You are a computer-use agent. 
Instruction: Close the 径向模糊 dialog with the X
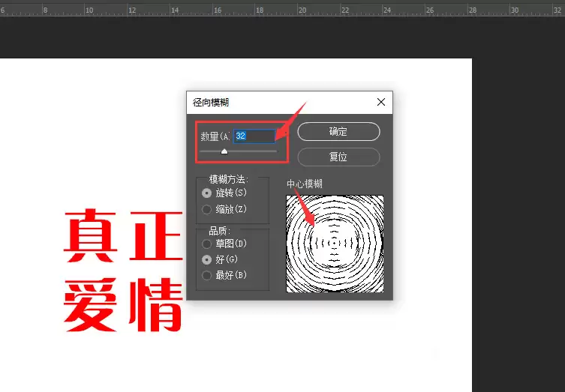click(381, 102)
